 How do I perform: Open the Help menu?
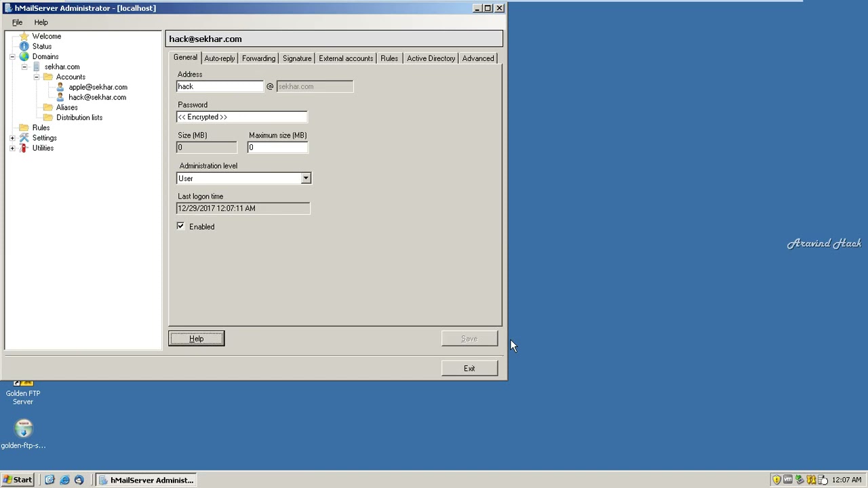[41, 22]
